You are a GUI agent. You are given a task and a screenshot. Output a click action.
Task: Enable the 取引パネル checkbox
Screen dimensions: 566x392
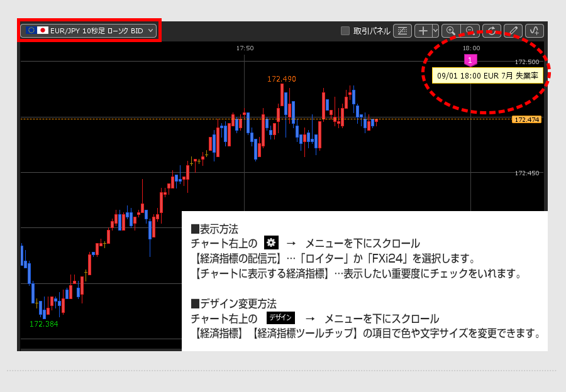click(x=345, y=31)
